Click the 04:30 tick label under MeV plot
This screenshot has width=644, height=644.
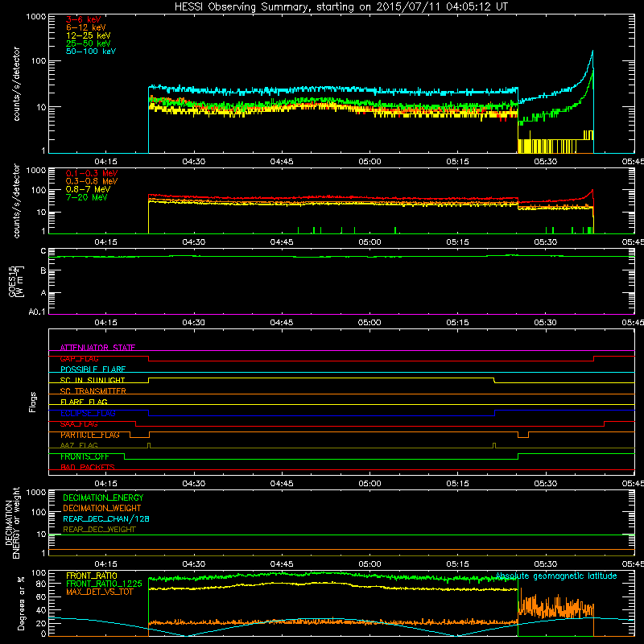click(x=193, y=242)
